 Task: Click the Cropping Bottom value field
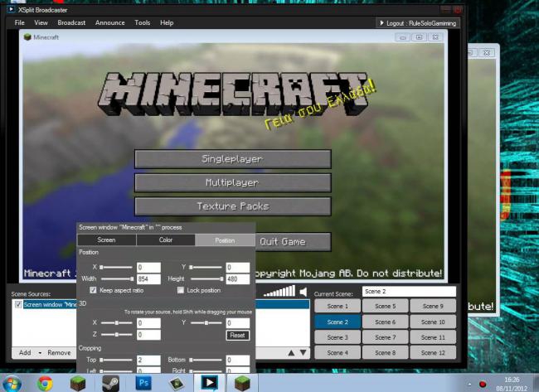(237, 360)
